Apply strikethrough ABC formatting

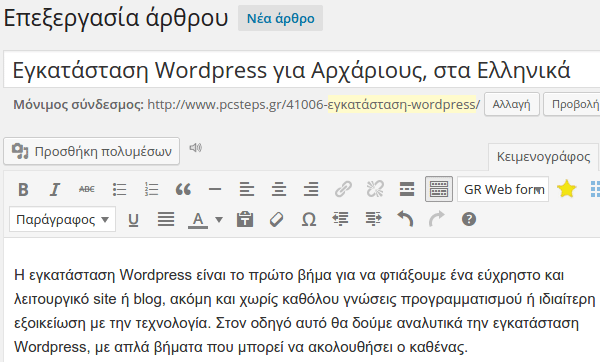87,189
